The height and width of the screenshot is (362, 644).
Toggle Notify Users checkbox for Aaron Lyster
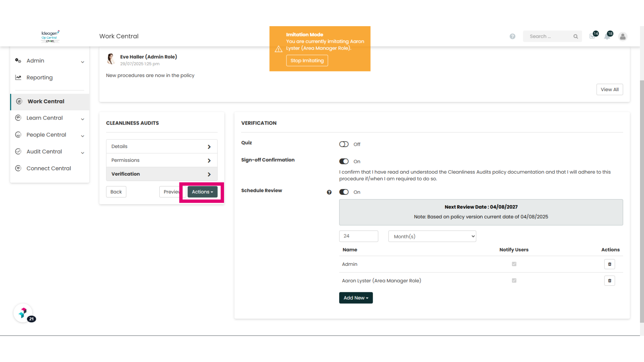point(514,281)
